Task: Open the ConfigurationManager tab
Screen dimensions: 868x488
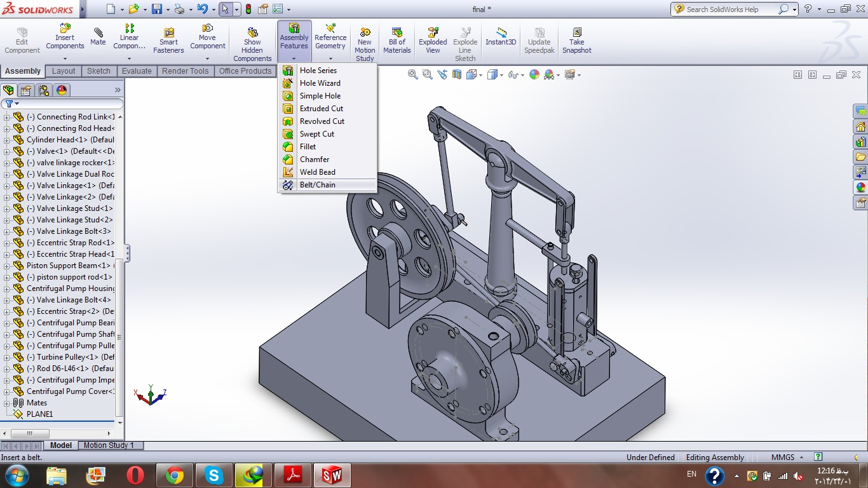Action: coord(43,90)
